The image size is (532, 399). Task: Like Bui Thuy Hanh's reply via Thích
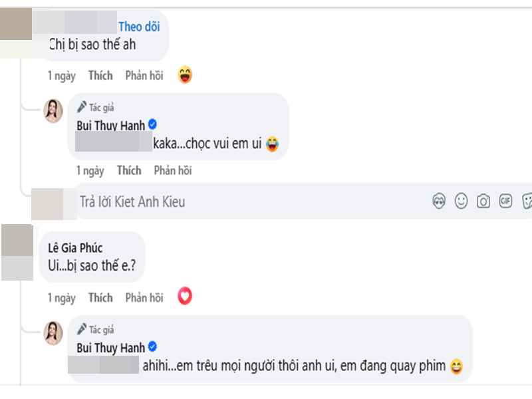(x=128, y=170)
